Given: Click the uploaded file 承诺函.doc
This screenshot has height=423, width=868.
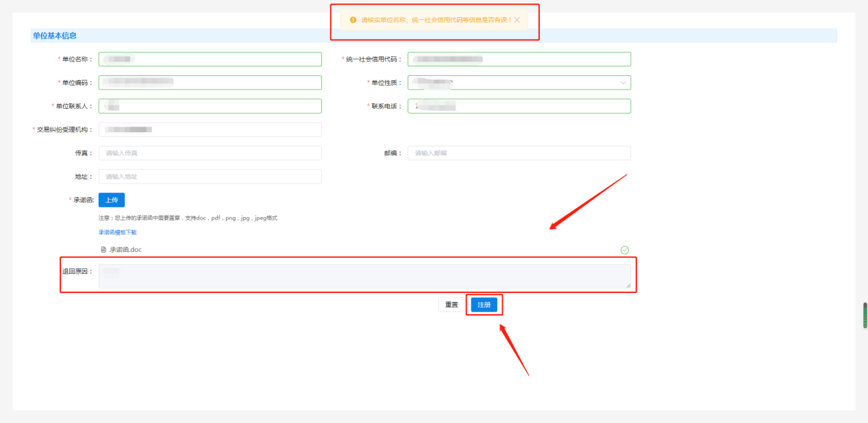Looking at the screenshot, I should pos(125,250).
